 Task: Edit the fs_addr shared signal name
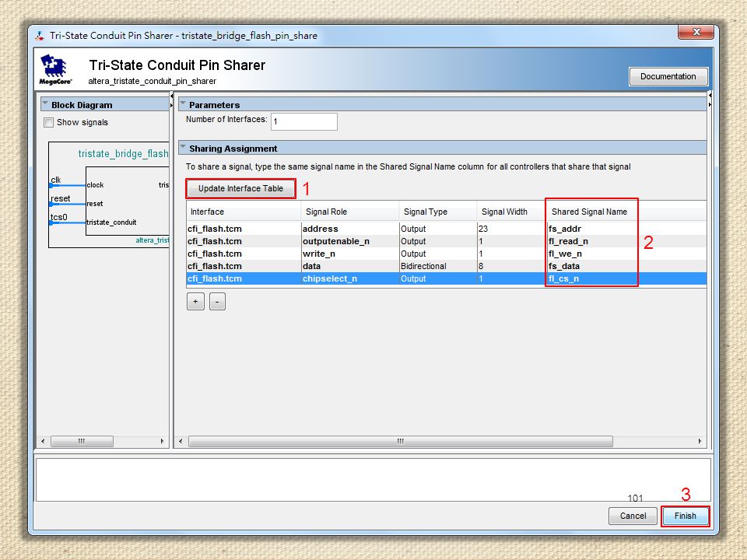592,229
